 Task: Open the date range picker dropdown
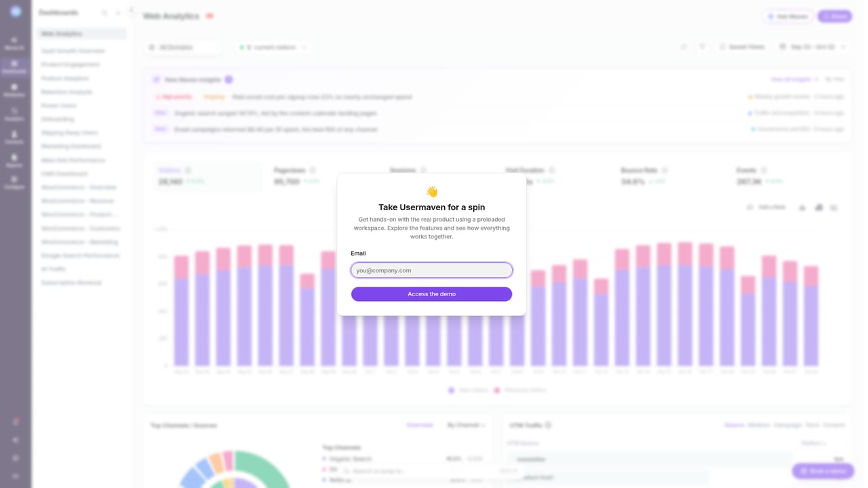[x=813, y=47]
